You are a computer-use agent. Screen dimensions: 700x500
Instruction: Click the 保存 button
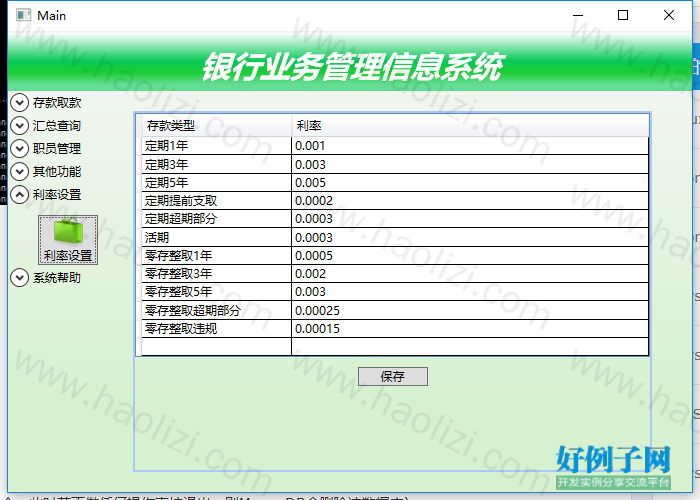click(393, 376)
